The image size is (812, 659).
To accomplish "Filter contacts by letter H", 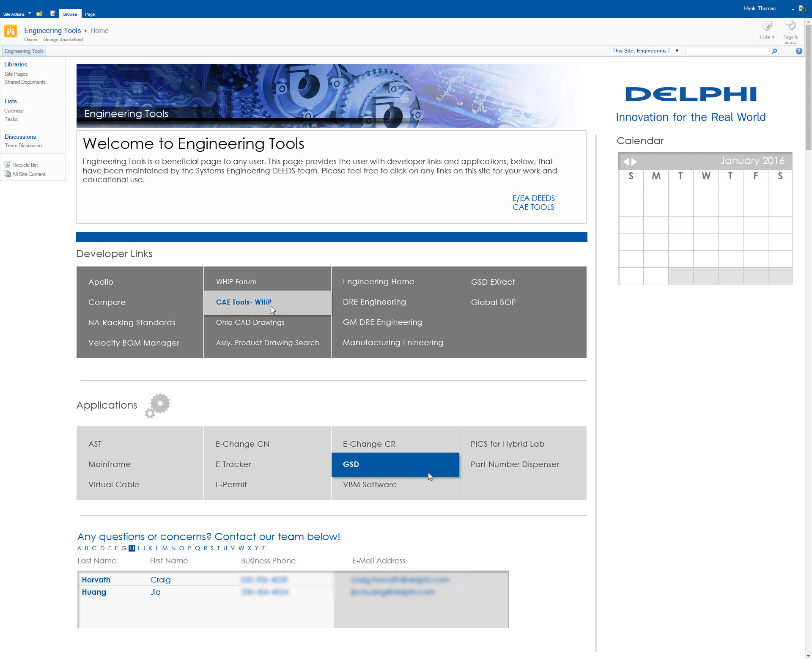I will coord(132,549).
